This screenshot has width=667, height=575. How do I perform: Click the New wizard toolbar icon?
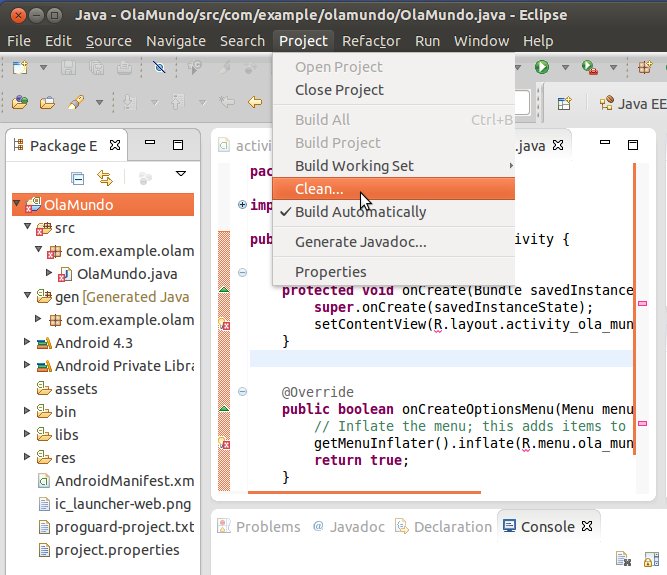point(20,67)
